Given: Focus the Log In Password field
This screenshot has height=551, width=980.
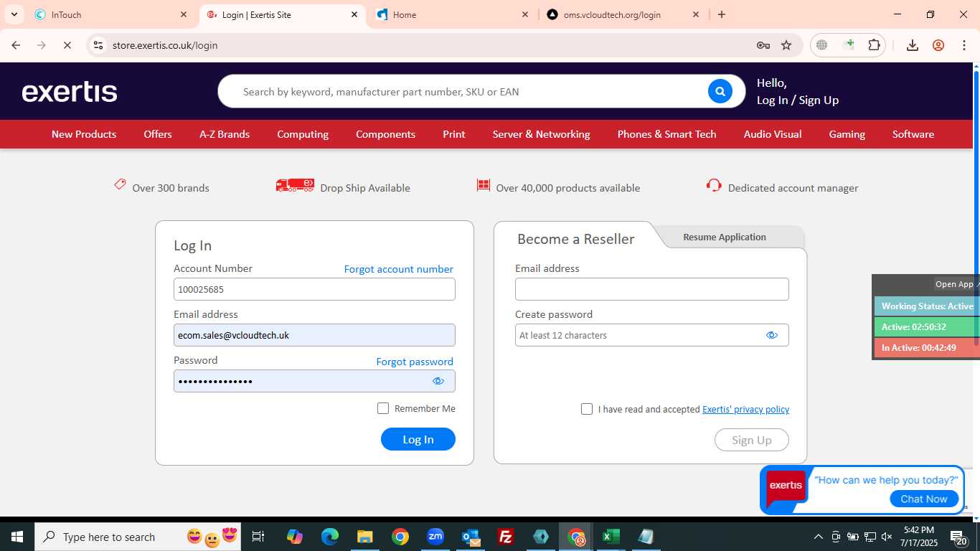Looking at the screenshot, I should pyautogui.click(x=314, y=381).
